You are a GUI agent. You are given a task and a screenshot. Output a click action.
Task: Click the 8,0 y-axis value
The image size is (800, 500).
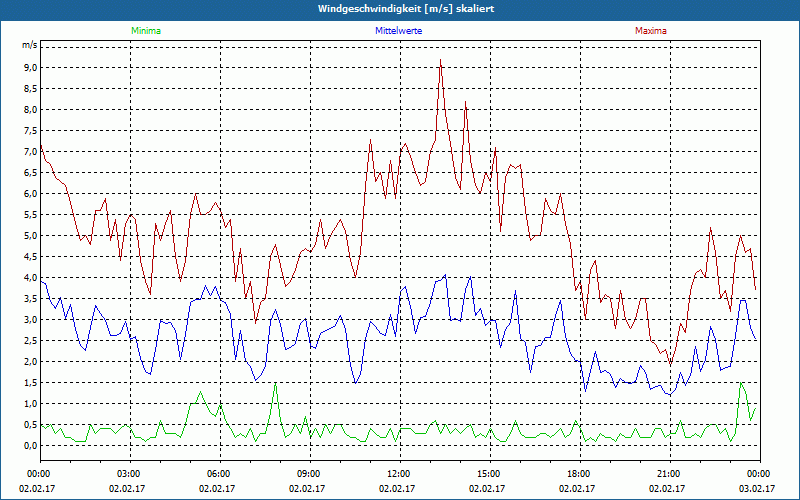pyautogui.click(x=30, y=110)
